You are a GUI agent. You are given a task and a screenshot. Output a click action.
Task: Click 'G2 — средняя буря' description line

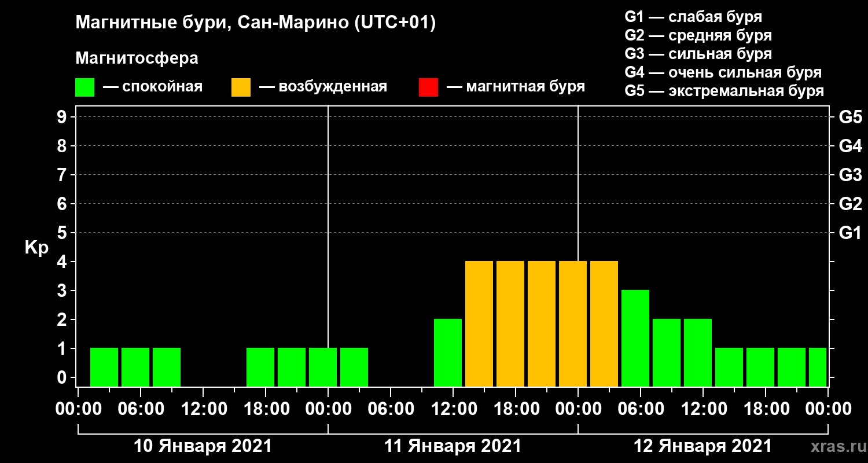pos(698,35)
